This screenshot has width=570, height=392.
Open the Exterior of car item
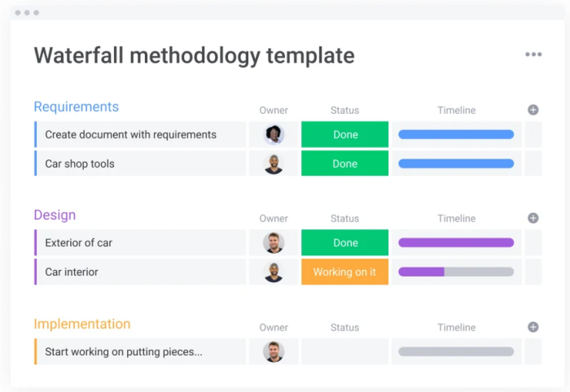tap(140, 242)
